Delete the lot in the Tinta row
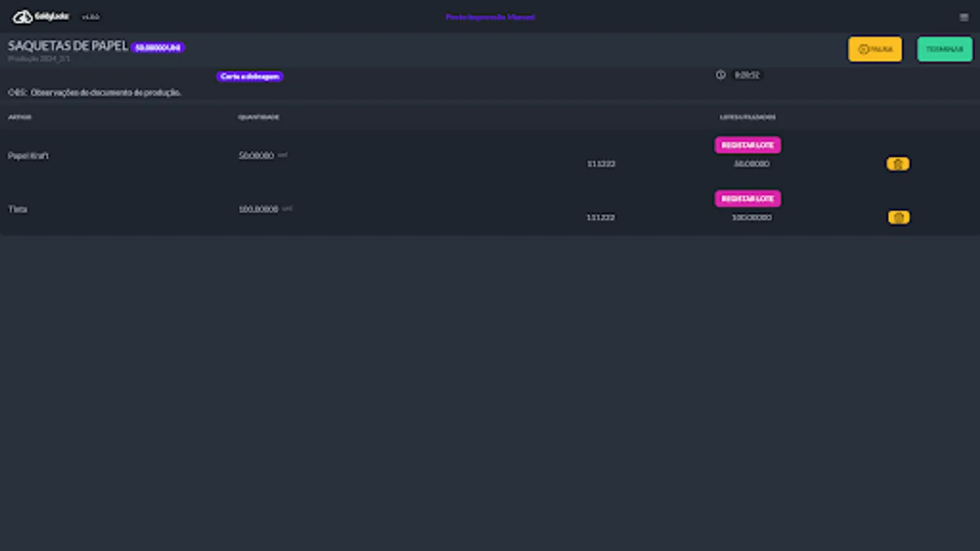The height and width of the screenshot is (551, 980). [x=899, y=217]
